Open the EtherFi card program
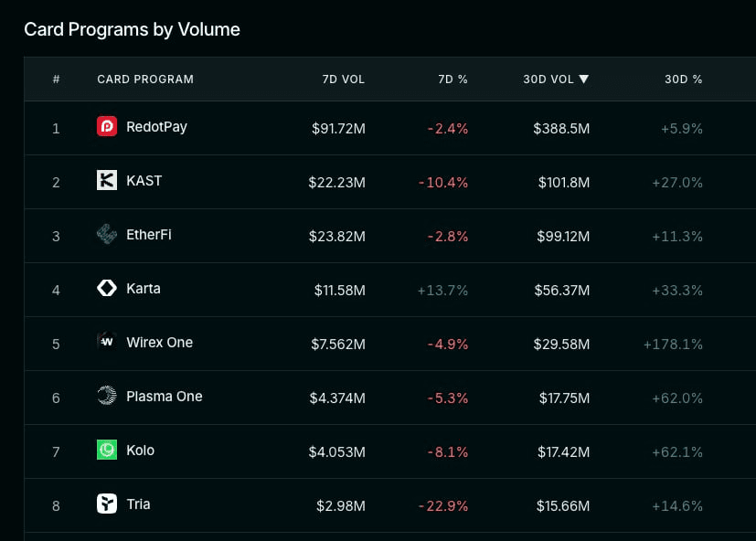 [x=148, y=235]
